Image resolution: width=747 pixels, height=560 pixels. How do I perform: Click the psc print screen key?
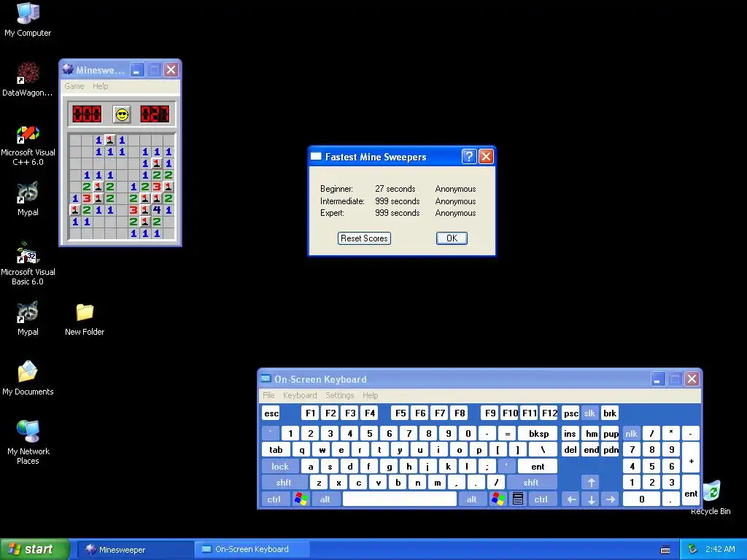570,413
